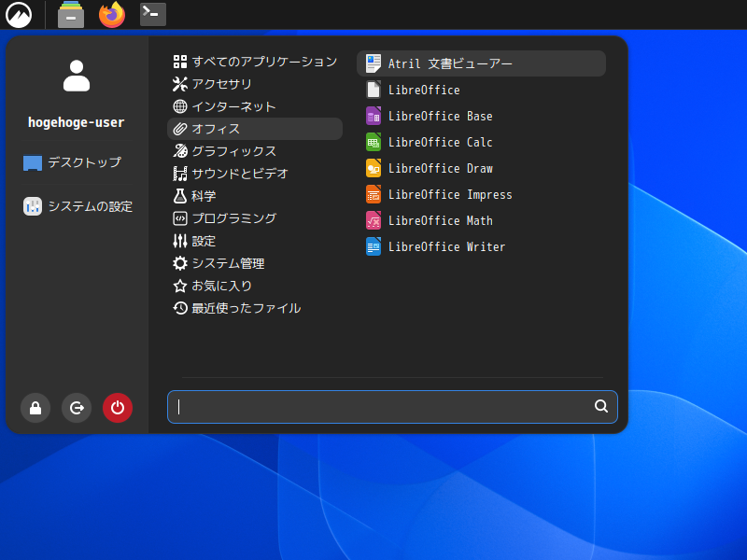The image size is (747, 560).
Task: Select the オフィス category
Action: [x=255, y=129]
